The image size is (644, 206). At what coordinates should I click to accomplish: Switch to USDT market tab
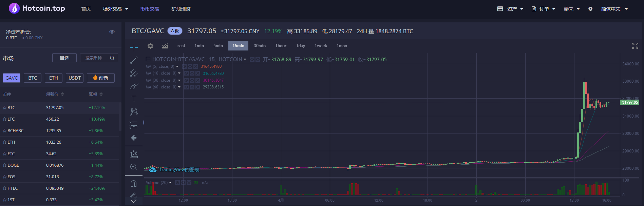coord(75,78)
